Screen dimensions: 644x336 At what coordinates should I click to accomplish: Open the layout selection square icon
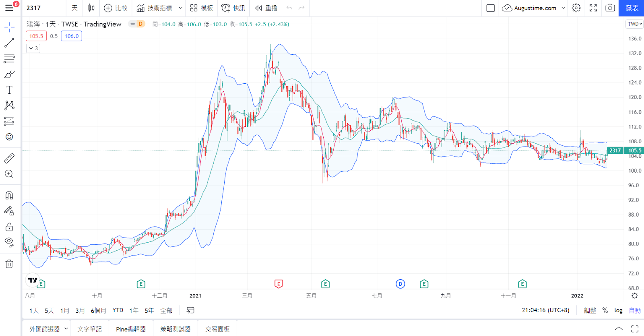(x=491, y=8)
